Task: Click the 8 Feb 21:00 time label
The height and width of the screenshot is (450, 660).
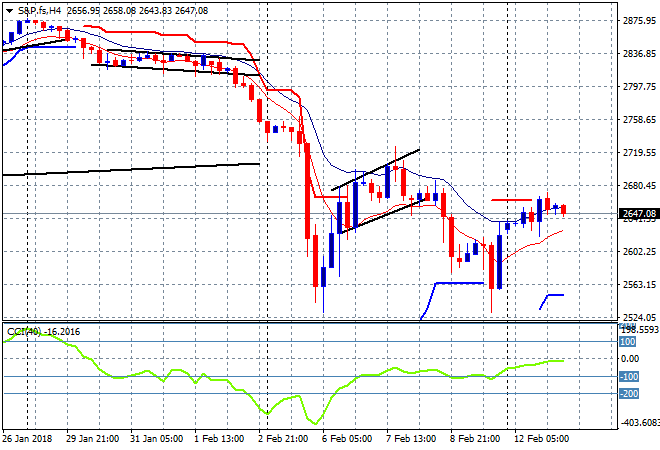Action: tap(475, 439)
